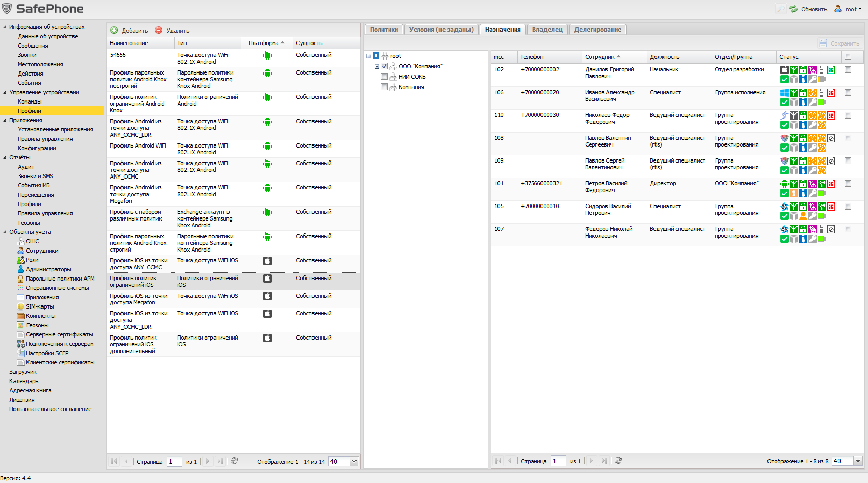Click the Комплекты icon in the sidebar

point(21,316)
